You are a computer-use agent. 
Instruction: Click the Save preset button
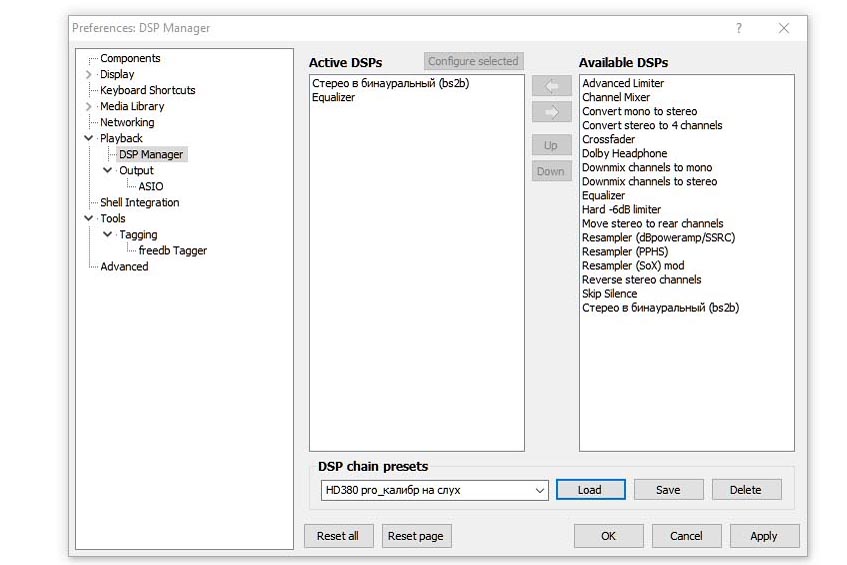pos(668,490)
